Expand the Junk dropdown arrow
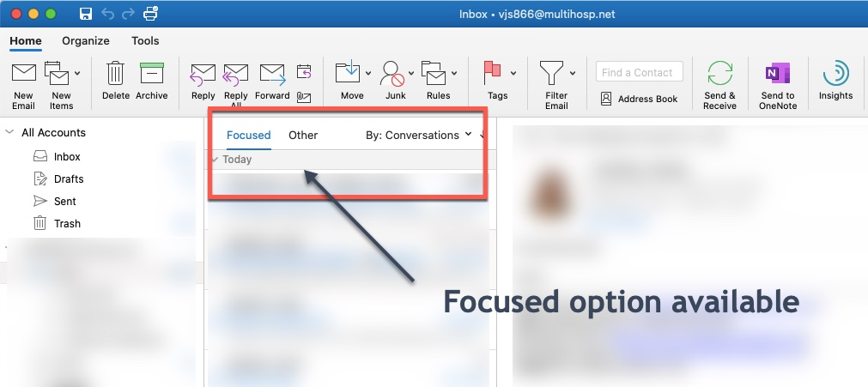 [411, 73]
